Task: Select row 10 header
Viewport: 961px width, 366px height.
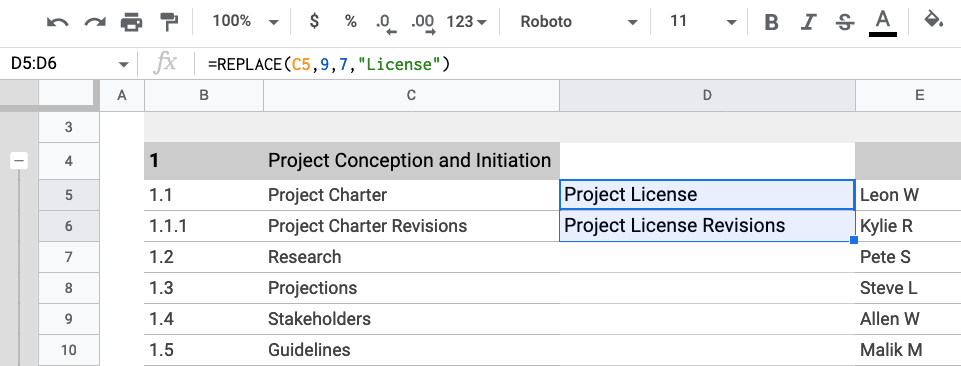Action: (x=69, y=350)
